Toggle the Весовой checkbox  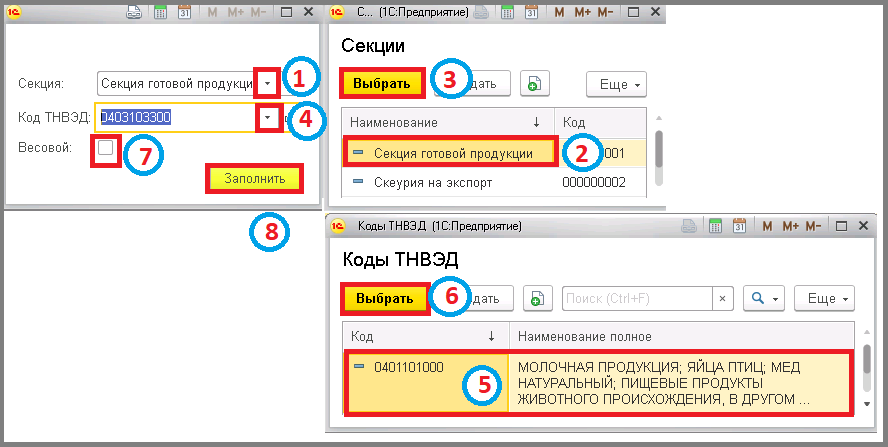[105, 148]
